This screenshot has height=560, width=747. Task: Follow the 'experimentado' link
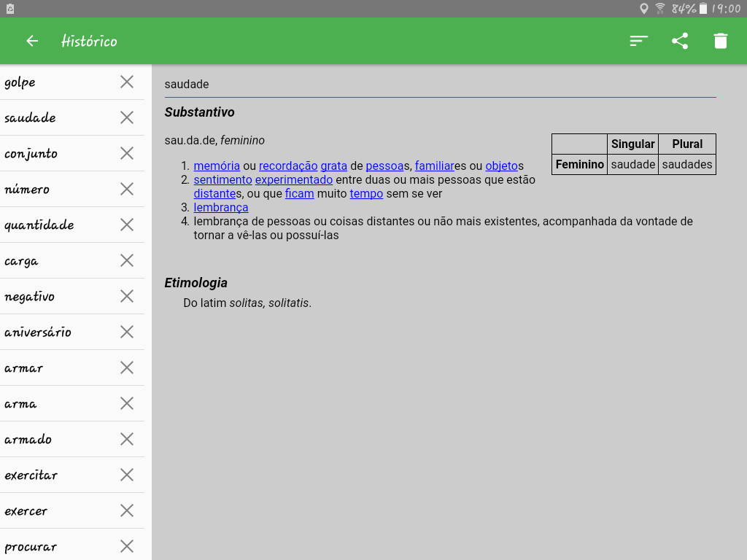(x=294, y=179)
